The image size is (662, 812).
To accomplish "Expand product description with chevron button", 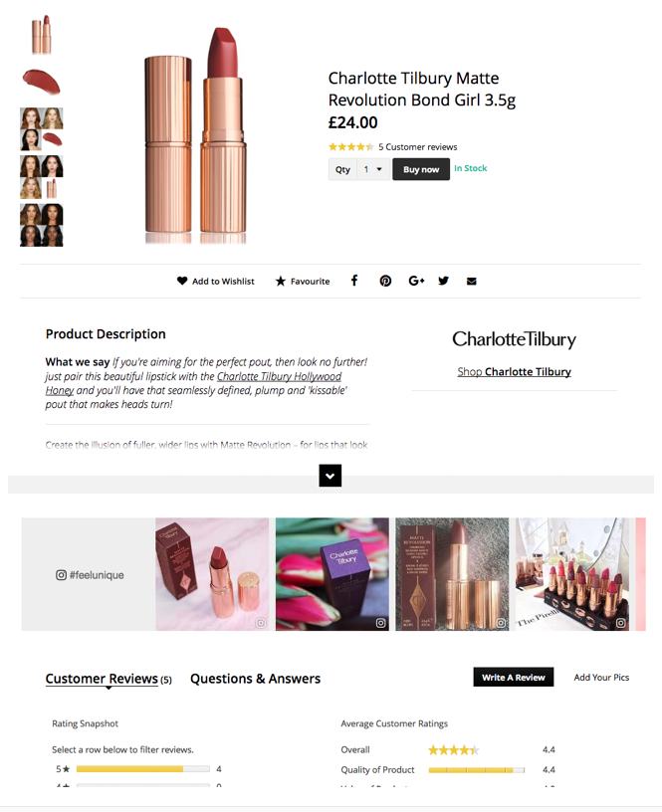I will point(330,476).
